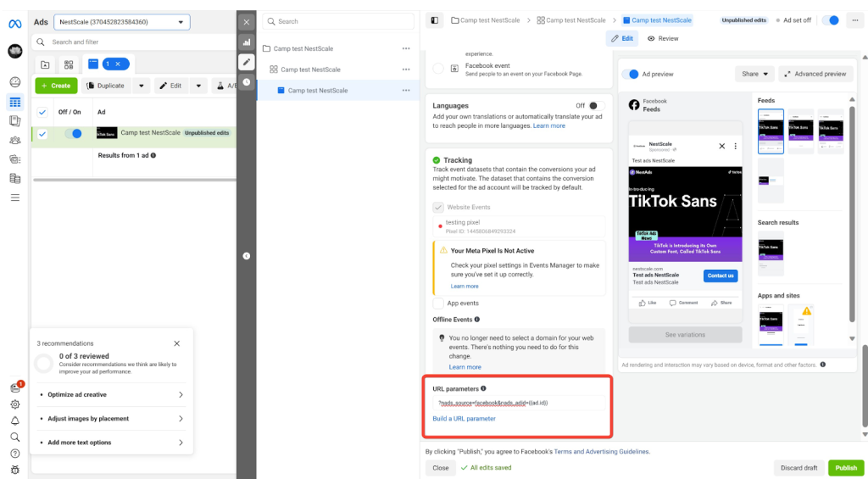Close the ad in the Facebook preview
The image size is (868, 479).
722,146
